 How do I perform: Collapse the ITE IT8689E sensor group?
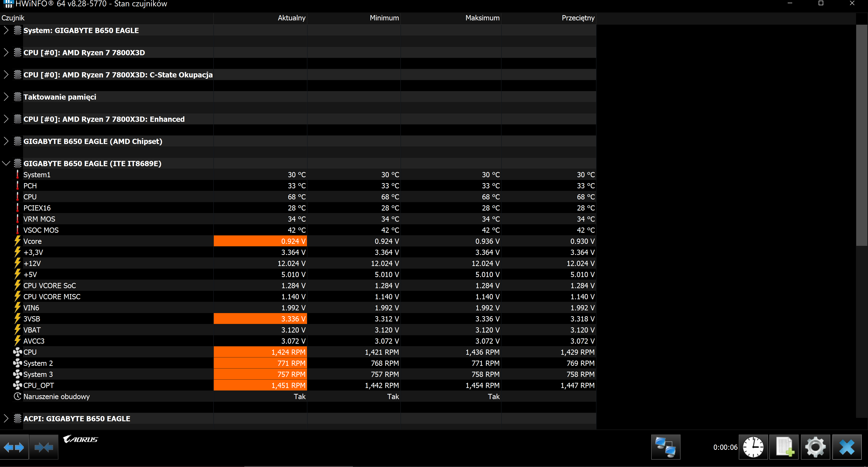coord(6,163)
